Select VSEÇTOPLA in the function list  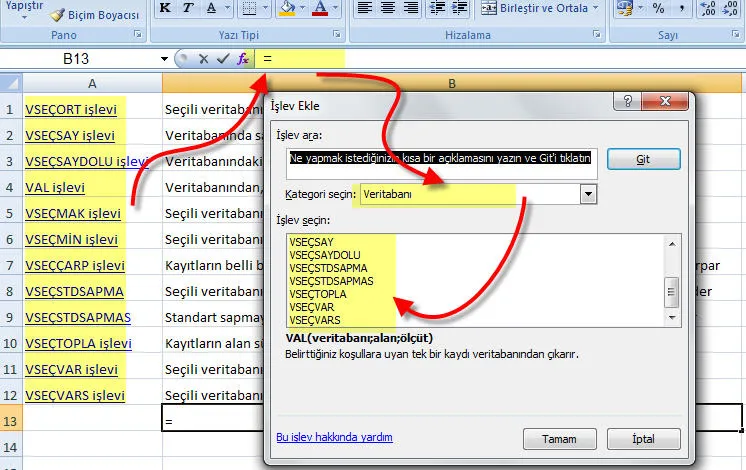pyautogui.click(x=319, y=294)
